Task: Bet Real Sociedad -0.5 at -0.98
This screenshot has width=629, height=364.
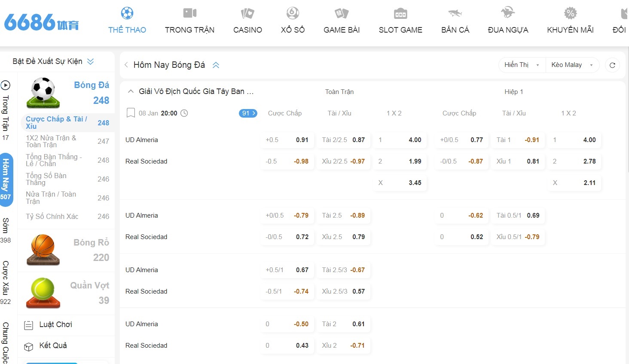Action: pyautogui.click(x=287, y=161)
